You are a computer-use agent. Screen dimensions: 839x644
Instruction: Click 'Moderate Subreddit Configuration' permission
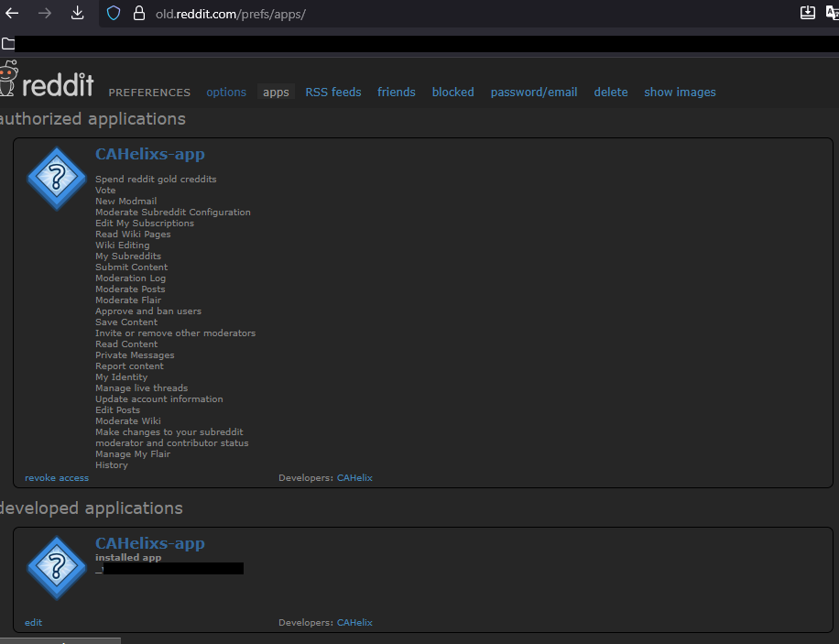[173, 213]
